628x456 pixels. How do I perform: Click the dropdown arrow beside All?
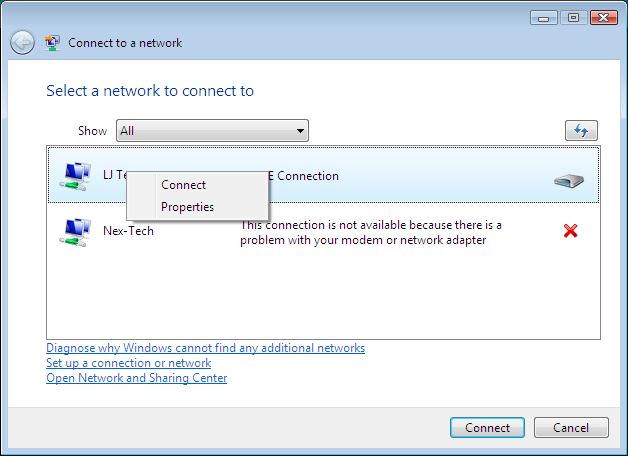(x=300, y=131)
